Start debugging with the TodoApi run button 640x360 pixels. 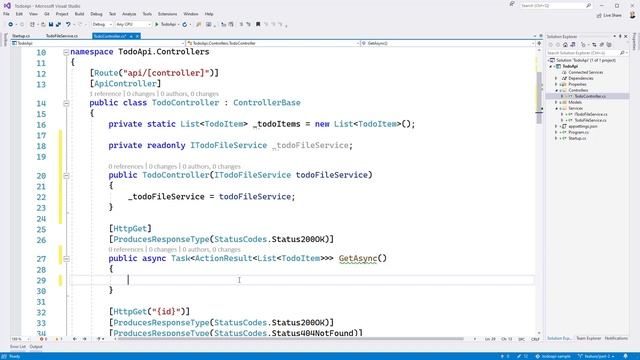166,24
